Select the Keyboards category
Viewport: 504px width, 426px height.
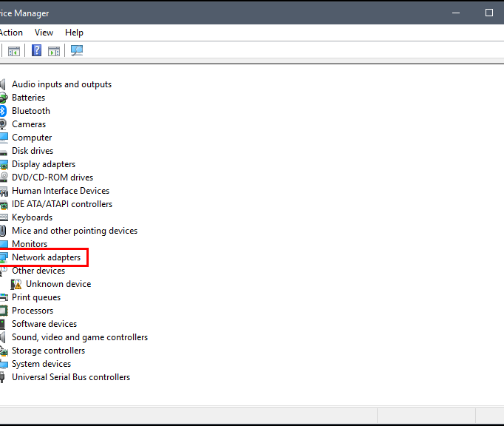(x=32, y=217)
